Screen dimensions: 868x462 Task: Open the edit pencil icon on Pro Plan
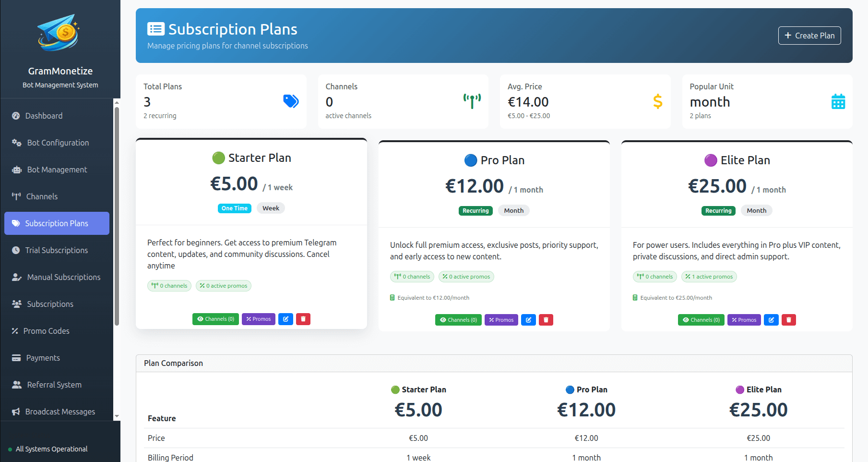click(x=528, y=319)
